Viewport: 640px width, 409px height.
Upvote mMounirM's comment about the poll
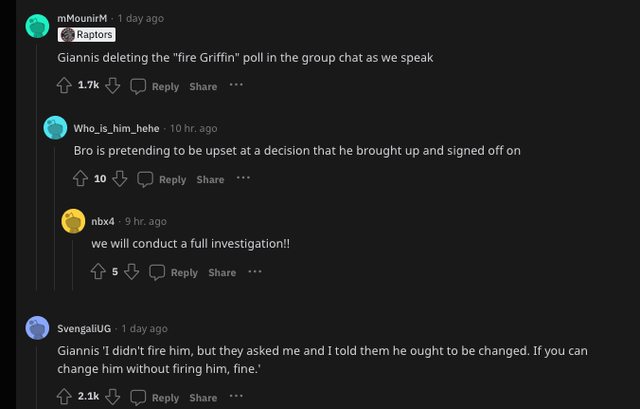point(65,86)
